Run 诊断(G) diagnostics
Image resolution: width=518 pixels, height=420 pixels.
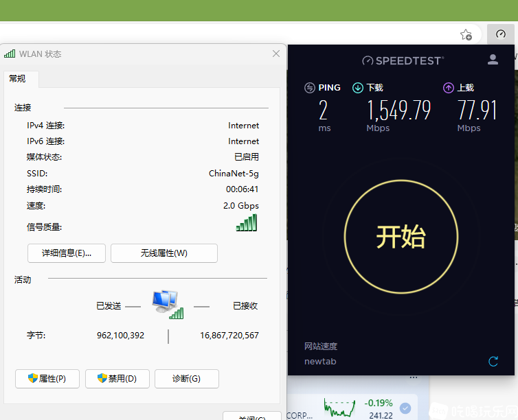(187, 379)
